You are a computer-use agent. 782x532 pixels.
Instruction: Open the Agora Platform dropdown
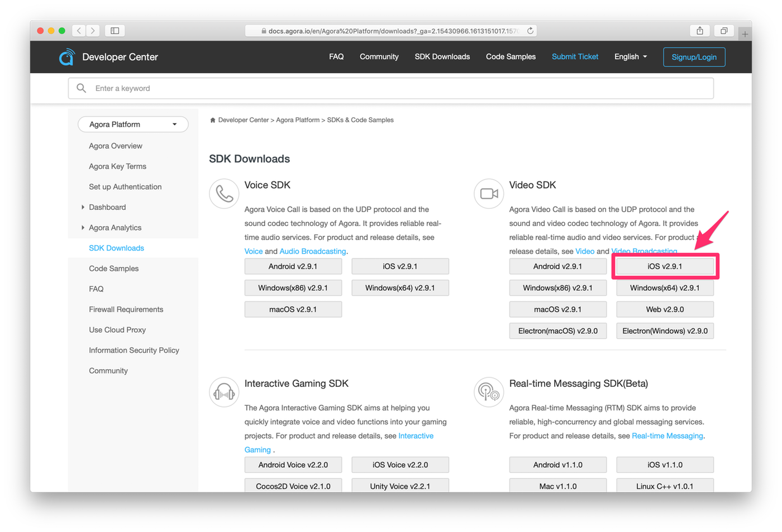(133, 124)
